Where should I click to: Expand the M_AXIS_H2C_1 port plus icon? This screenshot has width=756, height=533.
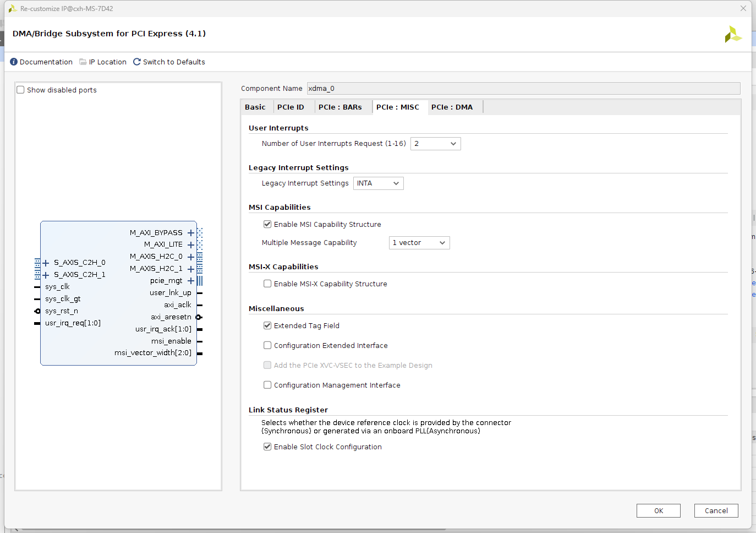[x=191, y=269]
